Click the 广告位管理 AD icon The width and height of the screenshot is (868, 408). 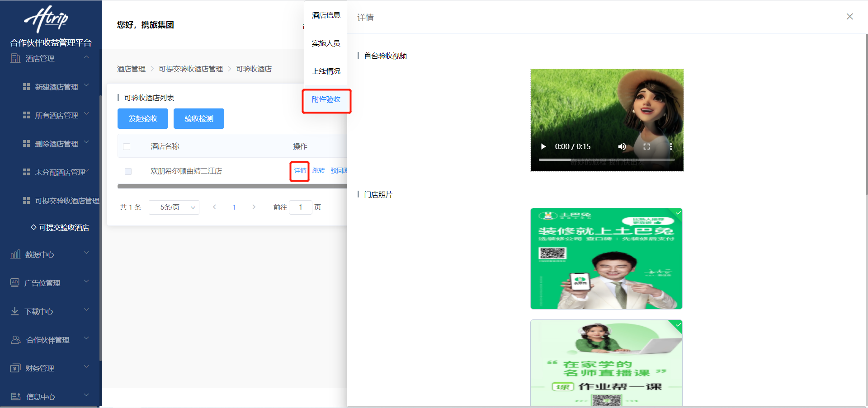coord(15,282)
